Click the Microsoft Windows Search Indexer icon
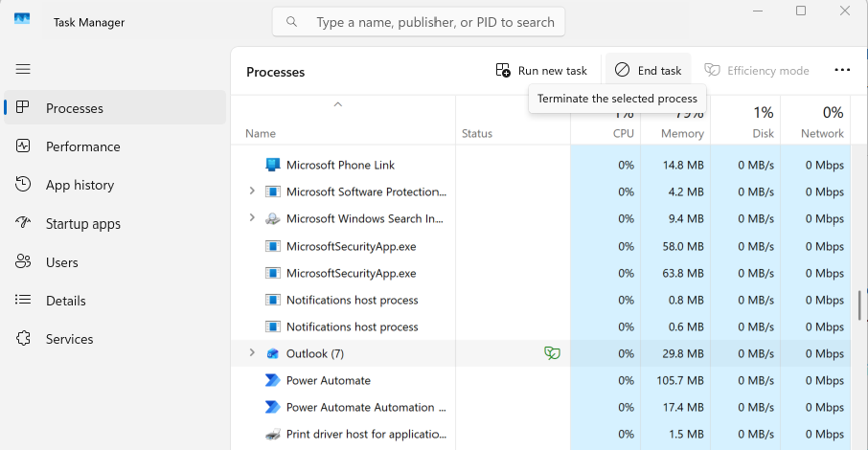The image size is (868, 450). click(272, 218)
